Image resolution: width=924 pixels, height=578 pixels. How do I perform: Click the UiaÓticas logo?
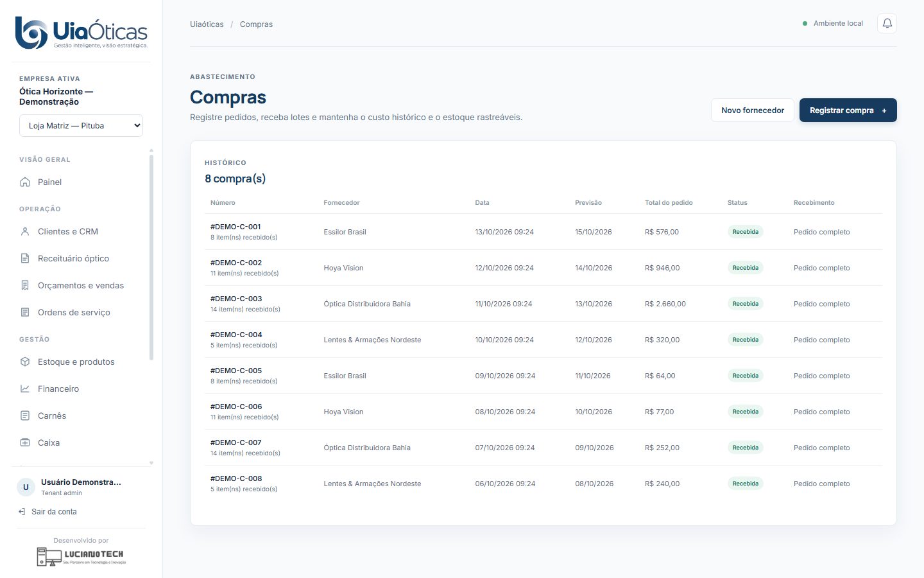click(x=81, y=33)
